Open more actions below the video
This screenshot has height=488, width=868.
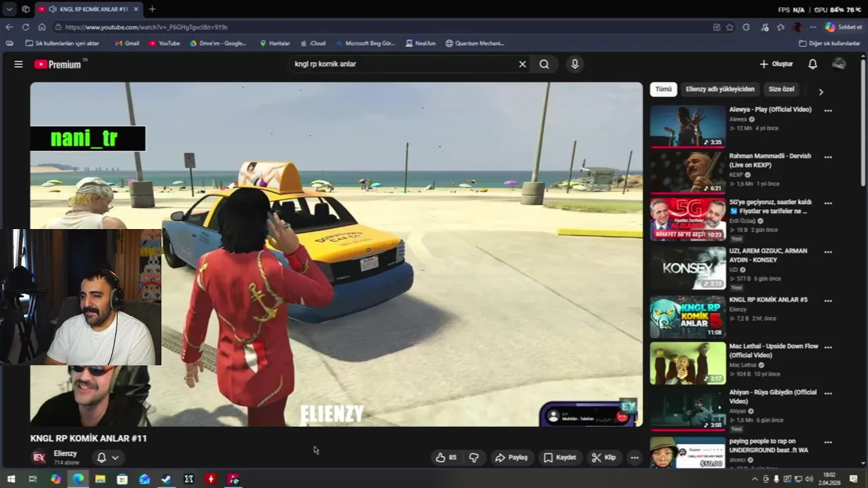pyautogui.click(x=635, y=457)
